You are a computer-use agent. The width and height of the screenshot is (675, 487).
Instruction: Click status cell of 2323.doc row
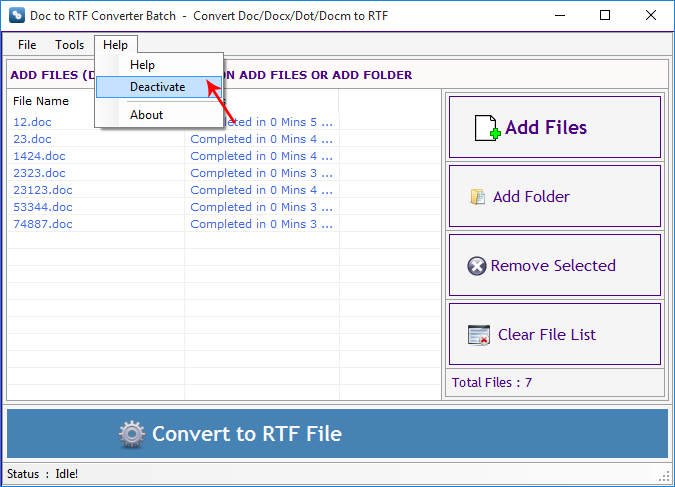(x=262, y=173)
